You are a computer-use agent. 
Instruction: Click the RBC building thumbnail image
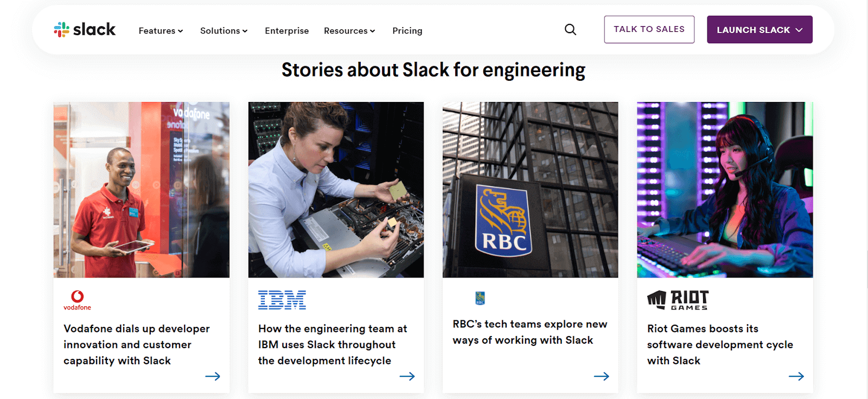pyautogui.click(x=530, y=190)
